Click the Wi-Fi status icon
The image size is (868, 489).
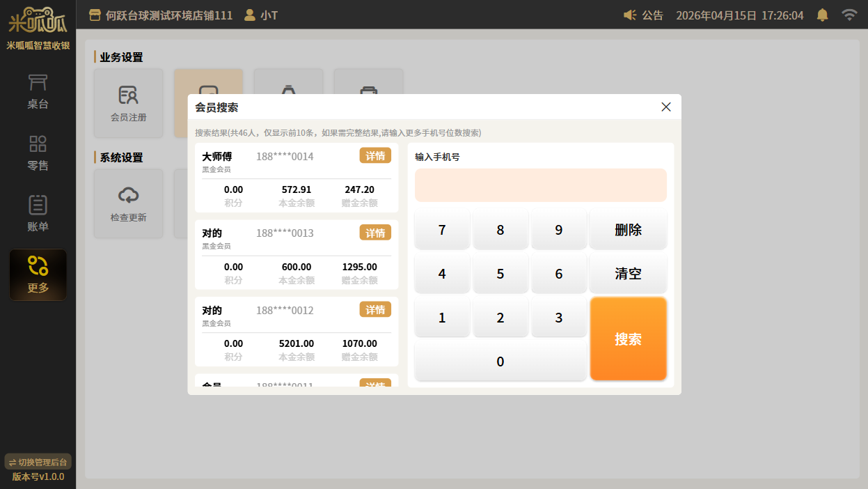coord(849,15)
